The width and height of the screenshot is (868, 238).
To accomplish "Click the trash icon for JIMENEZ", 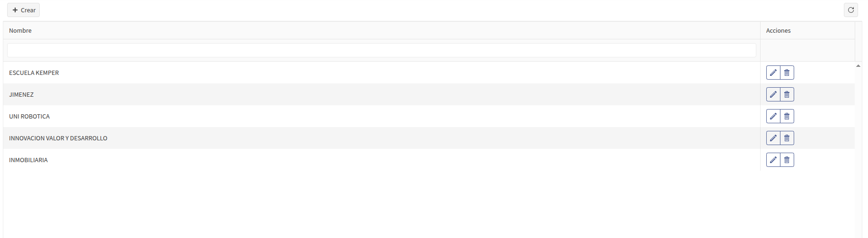I will (787, 94).
